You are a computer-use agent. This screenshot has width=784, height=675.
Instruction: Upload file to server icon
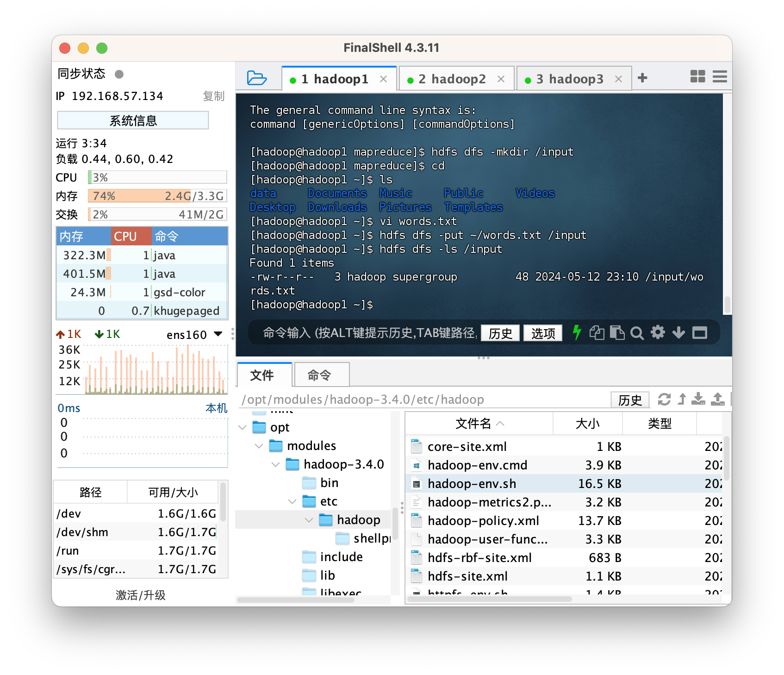click(718, 399)
